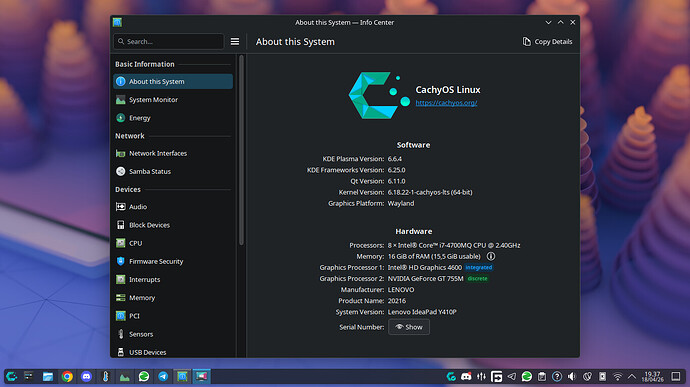The width and height of the screenshot is (690, 387).
Task: Launch Google Chrome from the taskbar
Action: click(x=67, y=376)
